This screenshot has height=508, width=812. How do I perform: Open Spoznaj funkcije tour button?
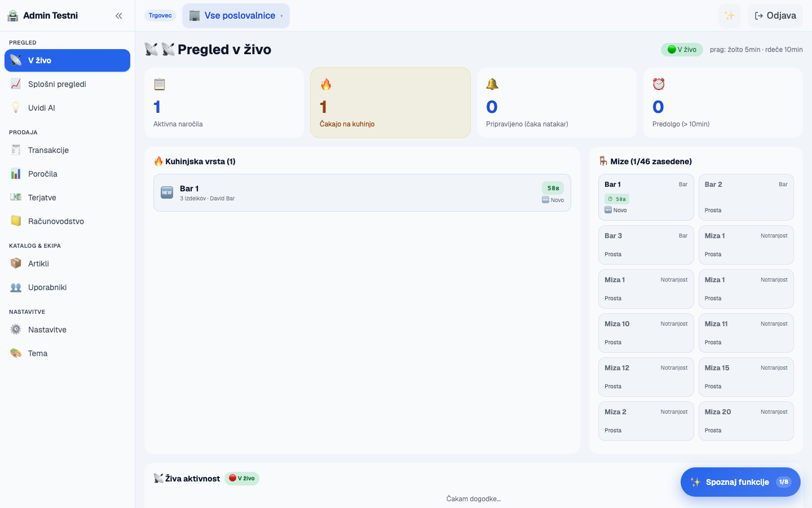(x=740, y=482)
